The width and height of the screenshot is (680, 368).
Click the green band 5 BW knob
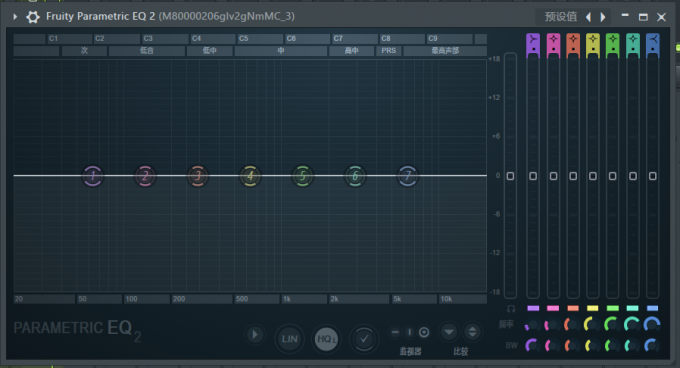612,345
